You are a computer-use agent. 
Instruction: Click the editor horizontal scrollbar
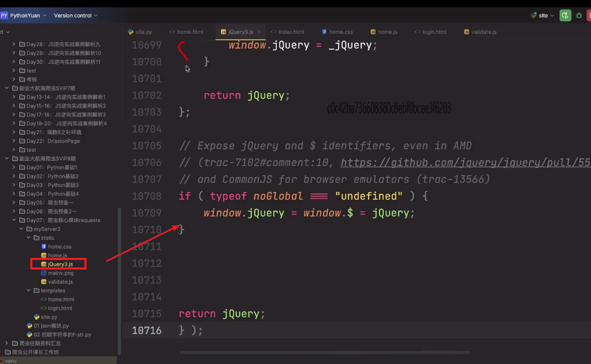tap(325, 352)
